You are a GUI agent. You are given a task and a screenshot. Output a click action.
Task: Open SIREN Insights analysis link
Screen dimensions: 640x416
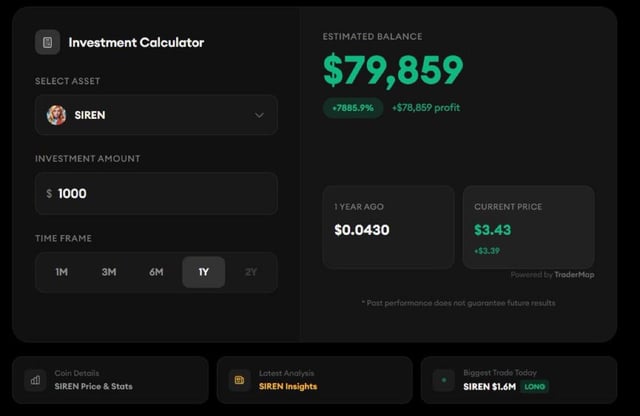[x=288, y=387]
